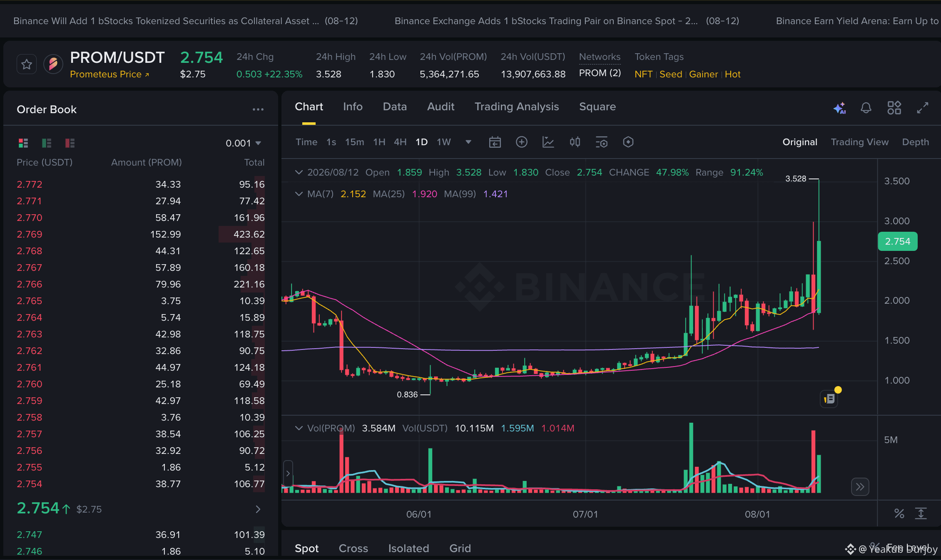Show both buy and sell orders view
The height and width of the screenshot is (560, 941).
click(x=23, y=143)
